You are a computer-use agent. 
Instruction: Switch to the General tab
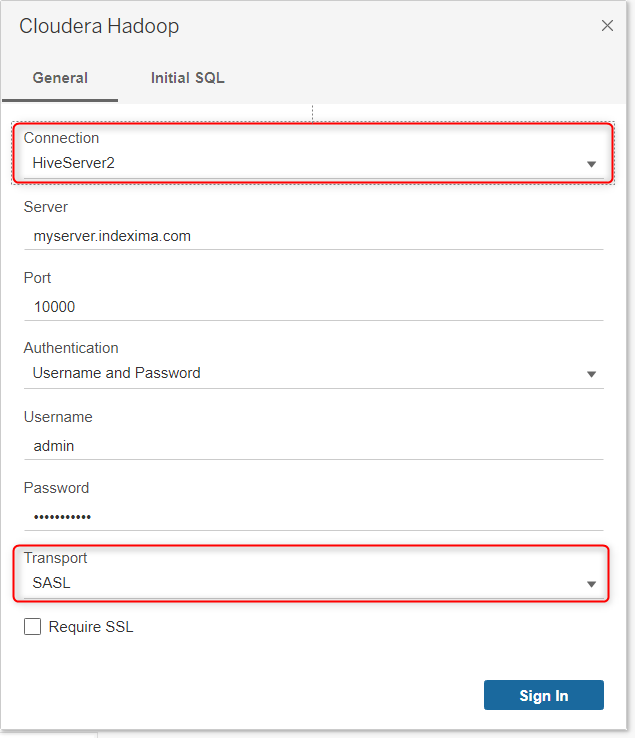(60, 78)
